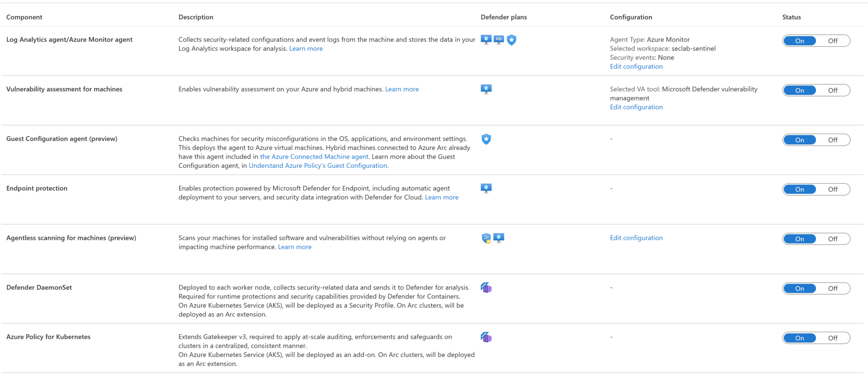Open the Azure Connected Machine agent link
Image resolution: width=868 pixels, height=378 pixels.
pos(314,156)
